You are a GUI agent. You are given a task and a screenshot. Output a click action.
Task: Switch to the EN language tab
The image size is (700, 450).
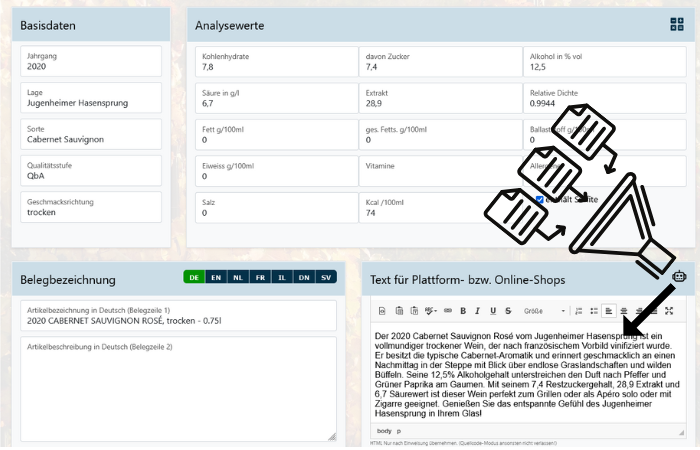(x=216, y=277)
